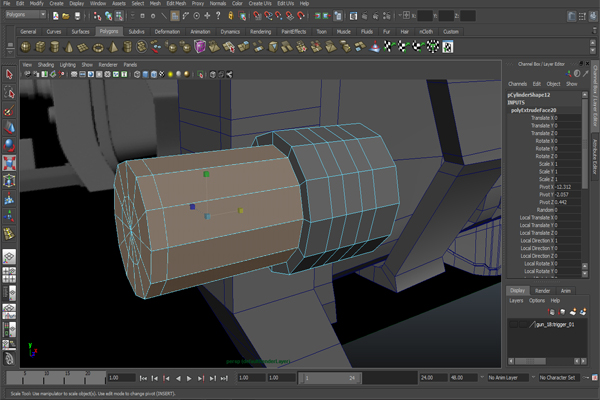600x400 pixels.
Task: Create a polygon cube from the shelf
Action: [40, 47]
